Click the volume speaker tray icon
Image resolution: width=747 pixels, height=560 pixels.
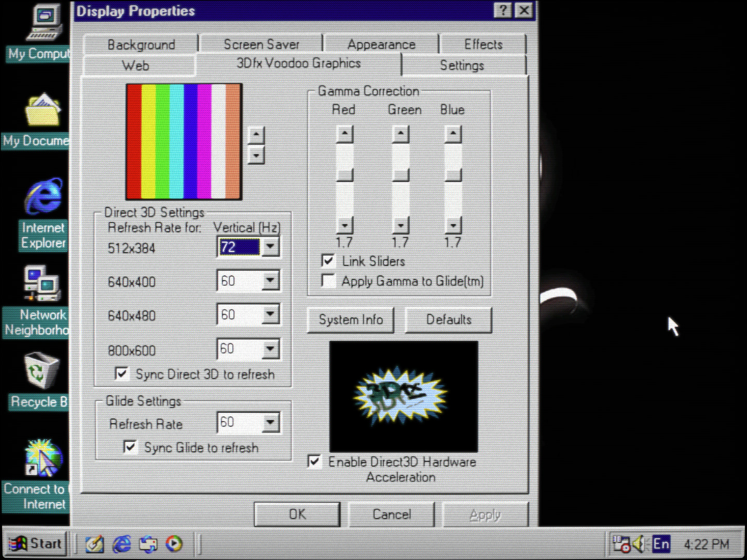click(639, 543)
